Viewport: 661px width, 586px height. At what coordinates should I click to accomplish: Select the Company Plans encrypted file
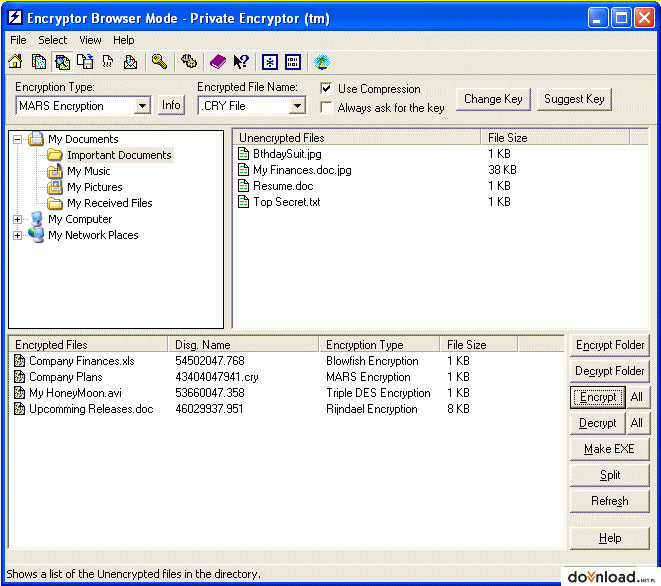(x=66, y=377)
